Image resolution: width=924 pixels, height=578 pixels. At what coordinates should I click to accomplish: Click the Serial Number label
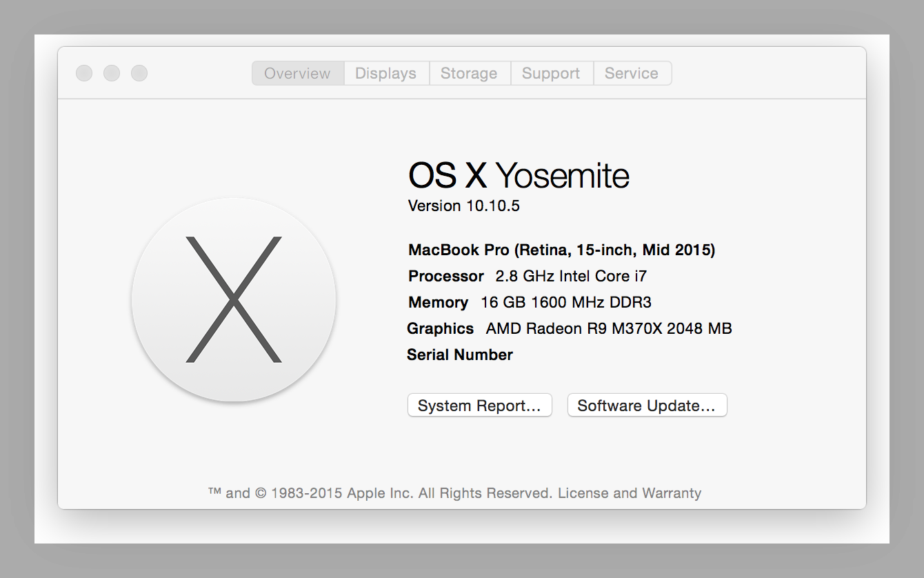(460, 355)
